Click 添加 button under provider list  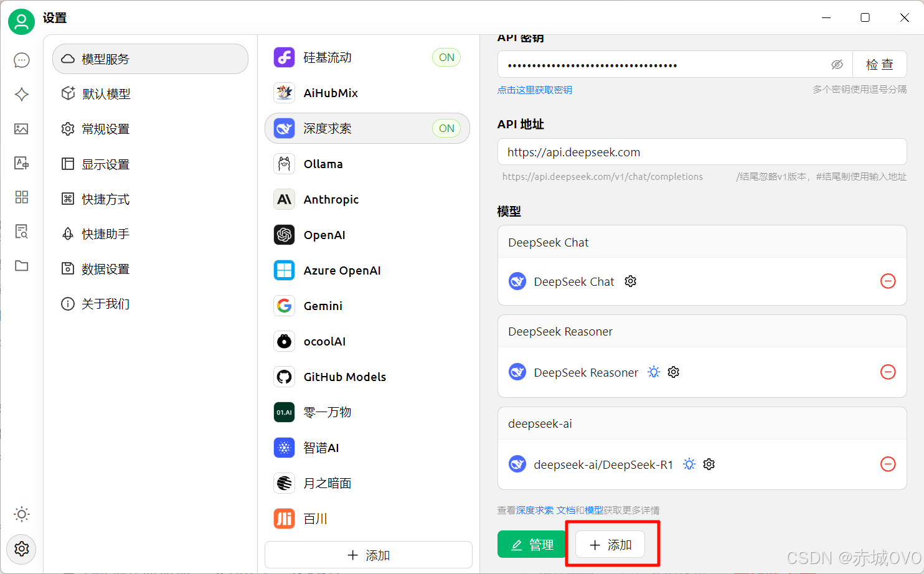[x=369, y=555]
